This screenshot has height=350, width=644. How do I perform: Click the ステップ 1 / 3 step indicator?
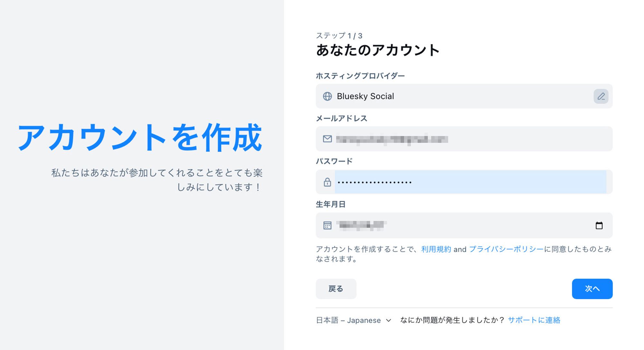(x=339, y=35)
